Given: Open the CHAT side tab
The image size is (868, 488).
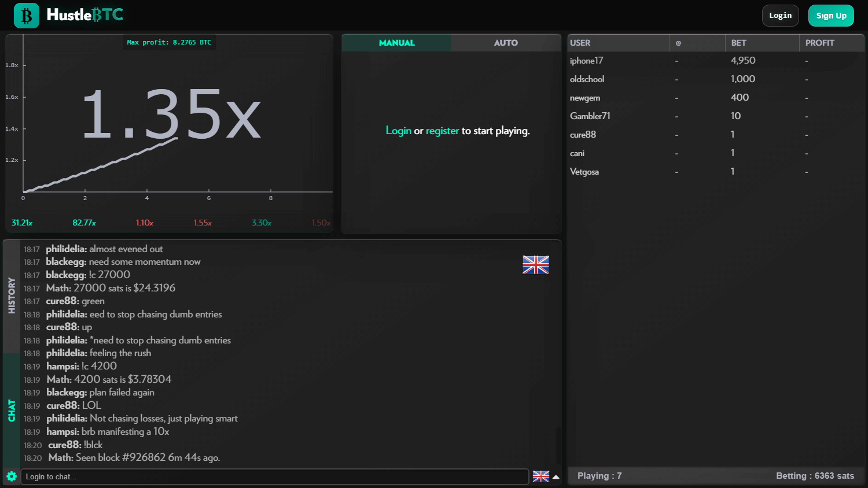Looking at the screenshot, I should coord(12,410).
